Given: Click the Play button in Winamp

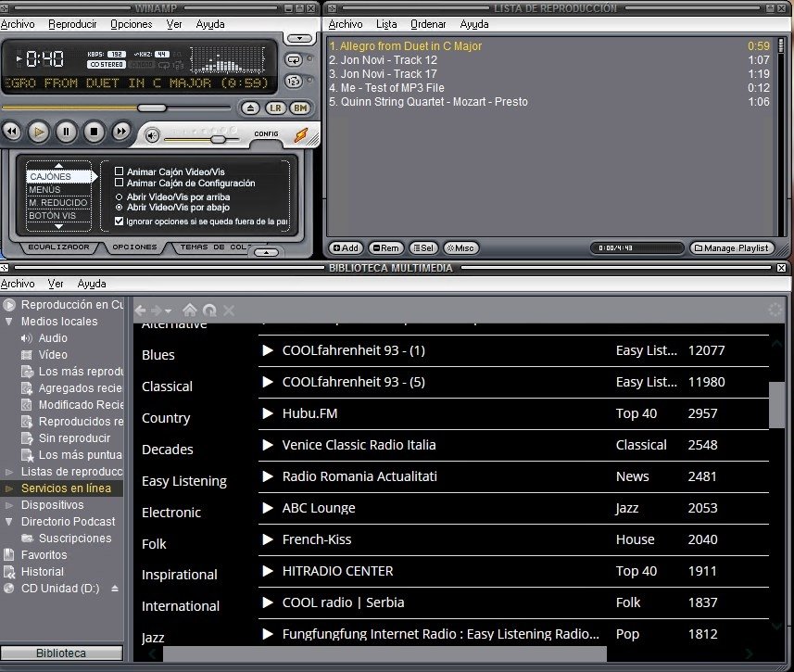Looking at the screenshot, I should tap(39, 132).
